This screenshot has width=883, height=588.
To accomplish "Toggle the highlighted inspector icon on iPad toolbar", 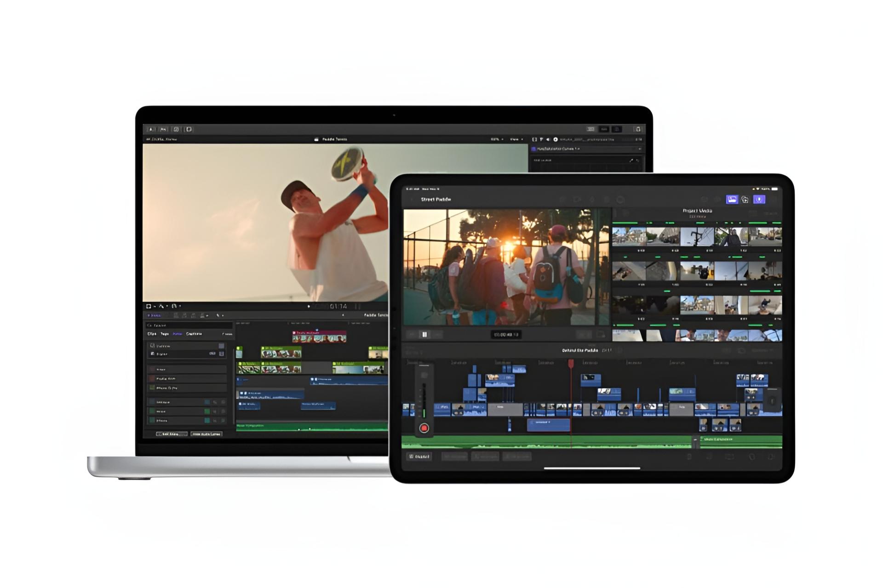I will [759, 199].
